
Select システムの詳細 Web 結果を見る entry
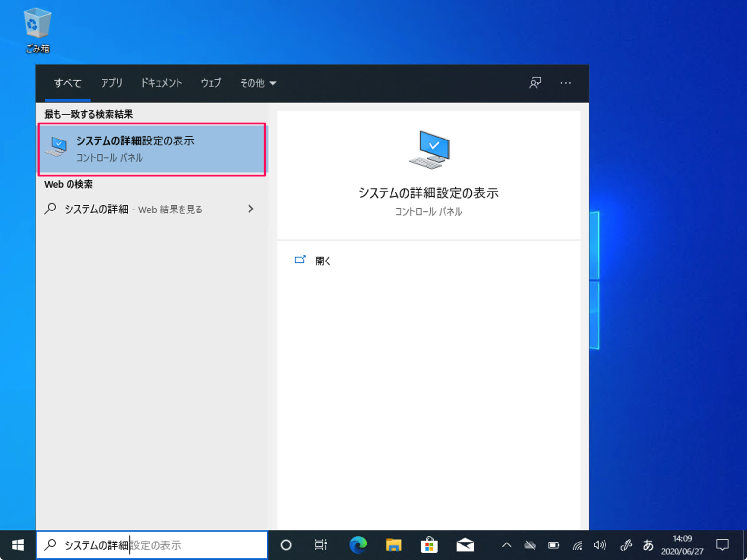[x=134, y=209]
